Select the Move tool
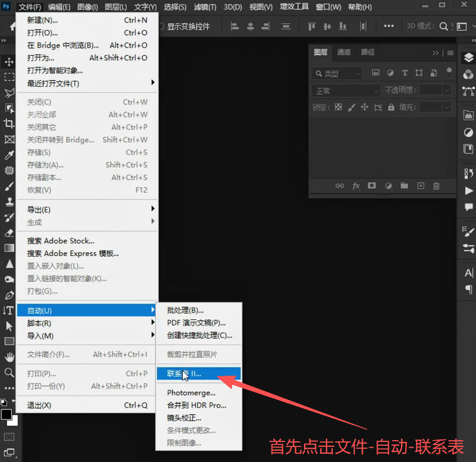Image resolution: width=476 pixels, height=462 pixels. (x=9, y=61)
